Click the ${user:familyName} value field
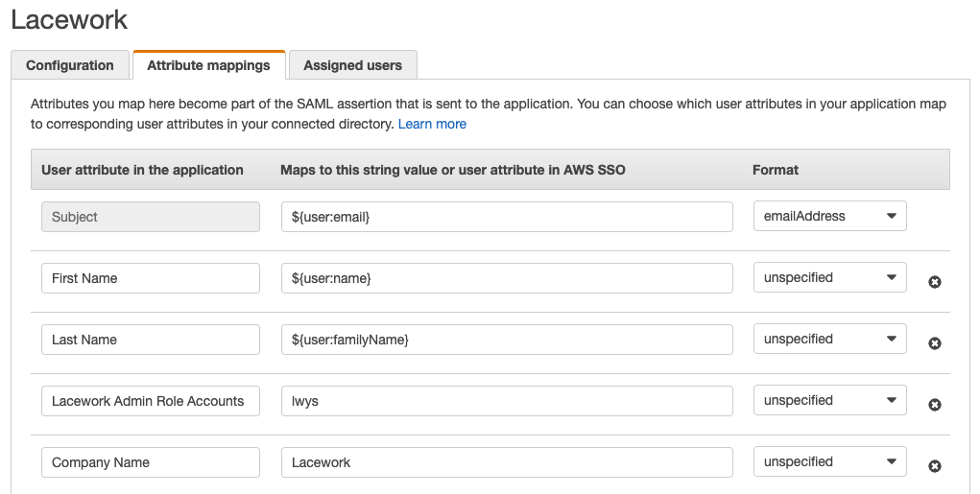This screenshot has width=980, height=494. coord(507,340)
